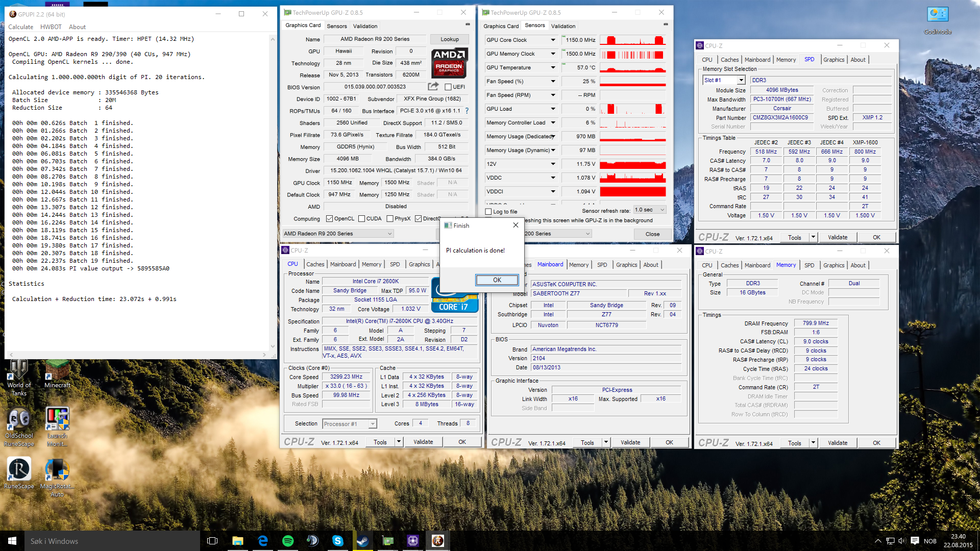Toggle the UEFI checkbox in GPU-Z

(x=448, y=87)
